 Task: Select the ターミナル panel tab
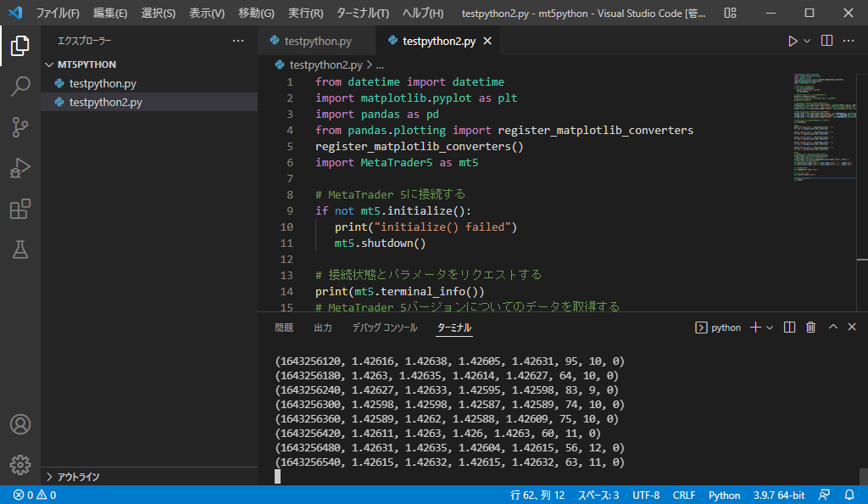click(x=454, y=328)
